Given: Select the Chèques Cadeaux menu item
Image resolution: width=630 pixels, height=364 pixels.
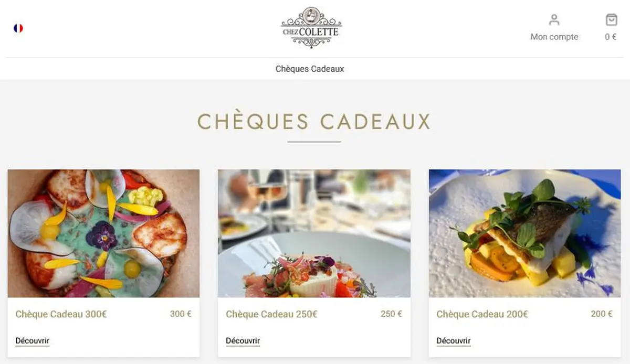Looking at the screenshot, I should pos(310,69).
